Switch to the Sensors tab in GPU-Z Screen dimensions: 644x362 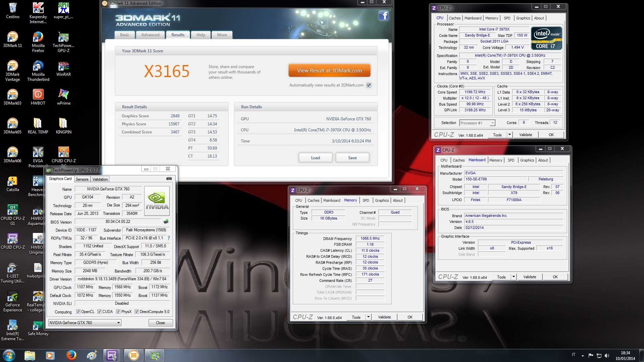pos(82,179)
